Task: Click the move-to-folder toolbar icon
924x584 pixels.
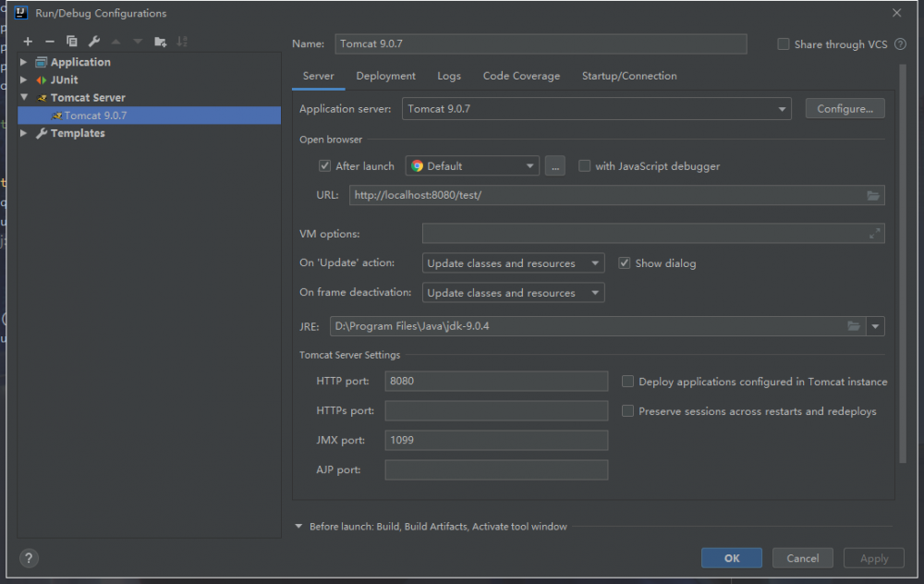Action: 160,42
